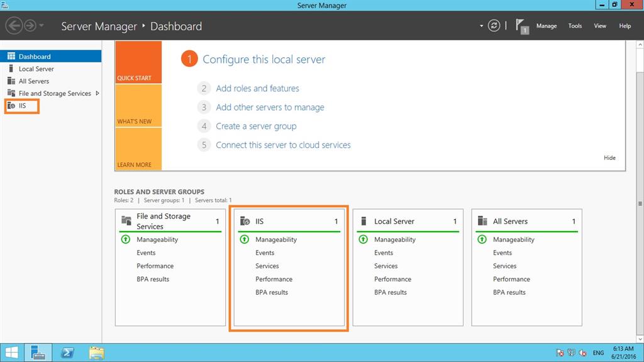This screenshot has width=644, height=362.
Task: Click the back navigation arrow
Action: pyautogui.click(x=14, y=26)
